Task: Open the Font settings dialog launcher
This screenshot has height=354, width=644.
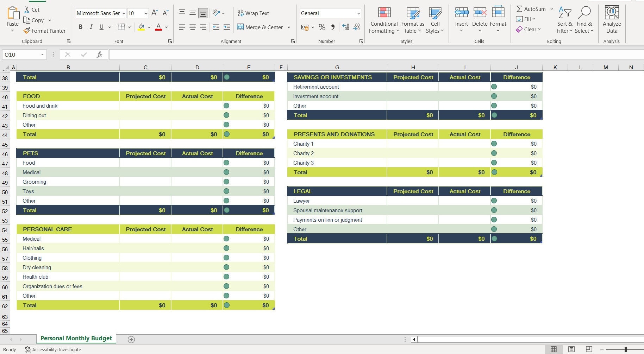Action: pos(170,41)
